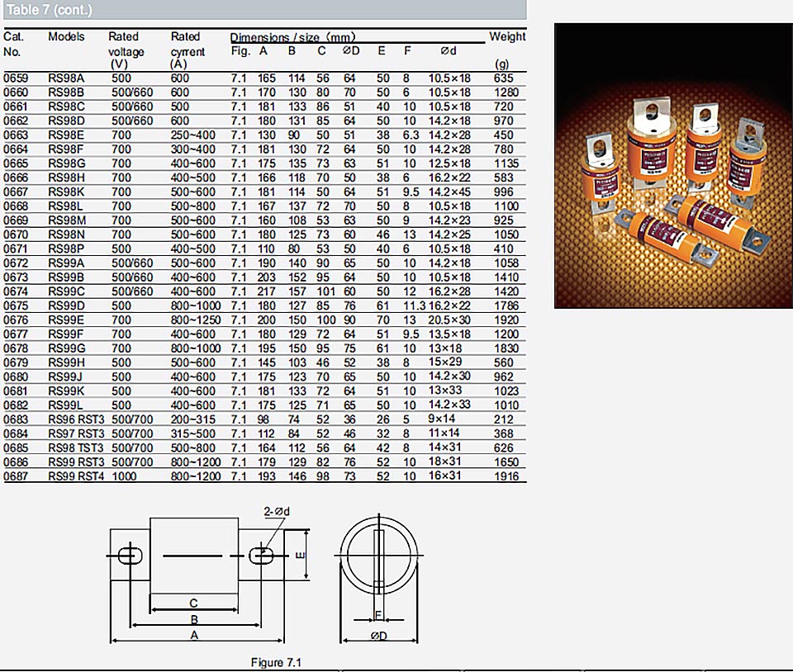The width and height of the screenshot is (793, 672).
Task: Click model "RS99A"
Action: click(x=66, y=263)
